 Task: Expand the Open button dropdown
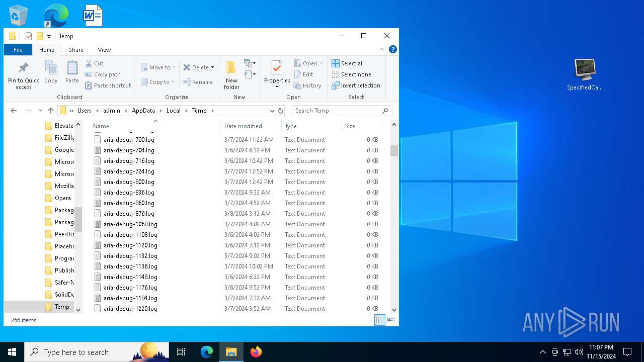tap(321, 63)
